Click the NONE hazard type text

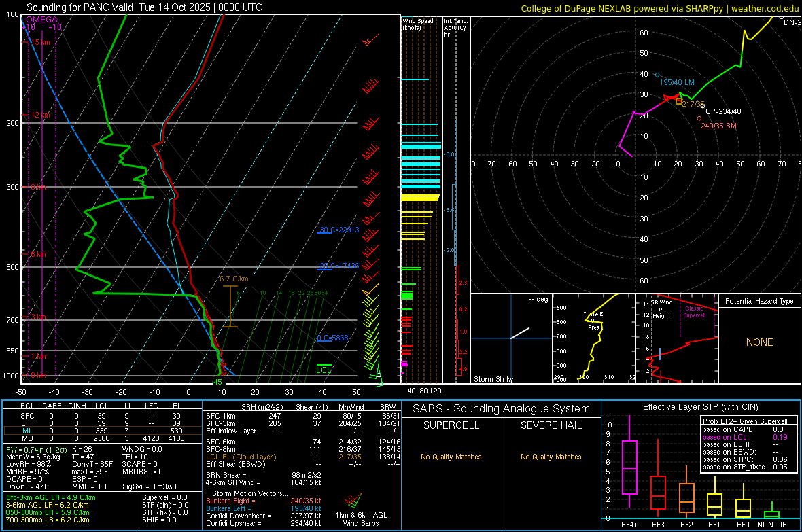tap(759, 342)
